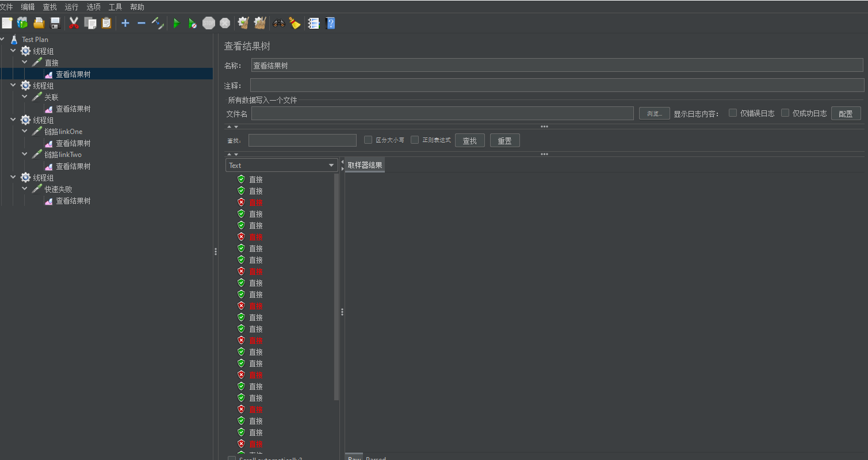Collapse the 链路linkOne tree node
Image resolution: width=868 pixels, height=460 pixels.
point(25,131)
